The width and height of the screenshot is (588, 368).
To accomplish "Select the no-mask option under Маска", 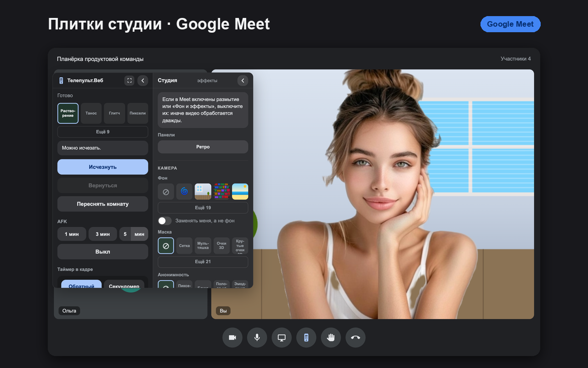I will tap(166, 246).
